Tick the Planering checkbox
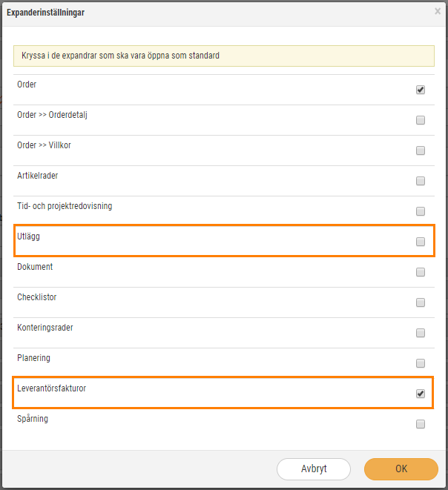This screenshot has width=448, height=490. [420, 363]
